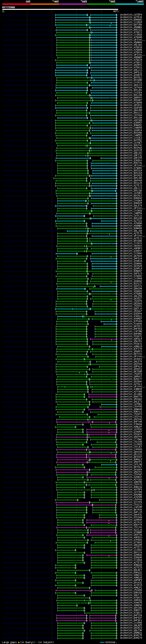Image resolution: width=146 pixels, height=644 pixels.
Task: Open hit UniRef100_A5ANB1
Action: (131, 27)
